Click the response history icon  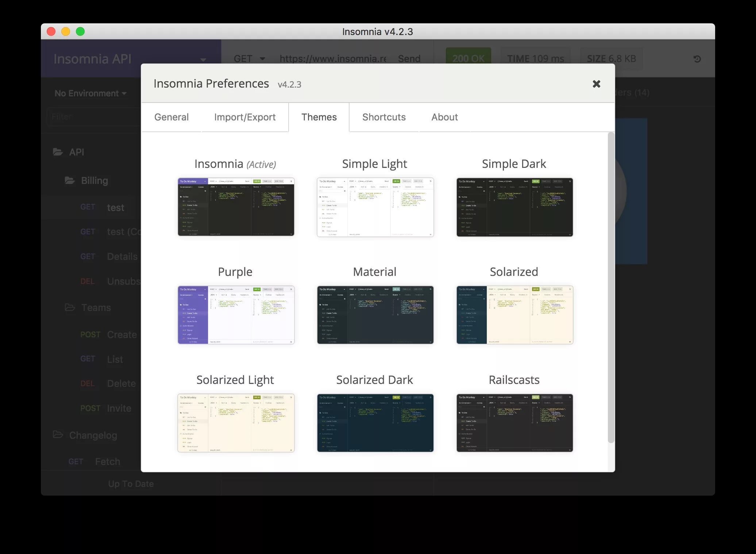point(697,59)
